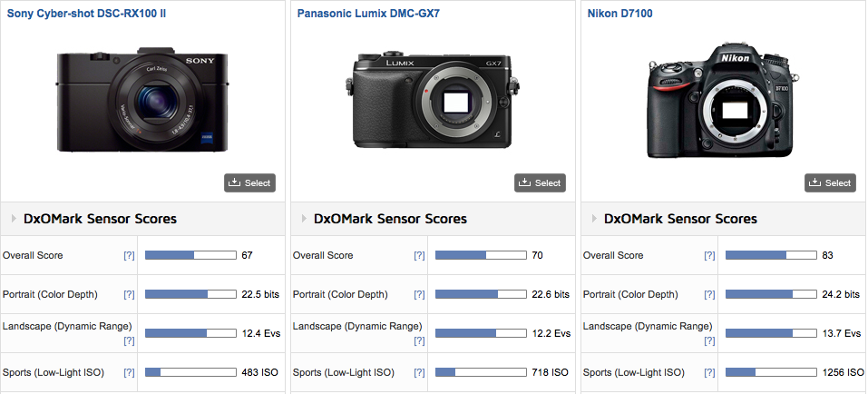Click help icon for Sony Sports Low-Light ISO
This screenshot has height=394, width=868.
[x=129, y=373]
